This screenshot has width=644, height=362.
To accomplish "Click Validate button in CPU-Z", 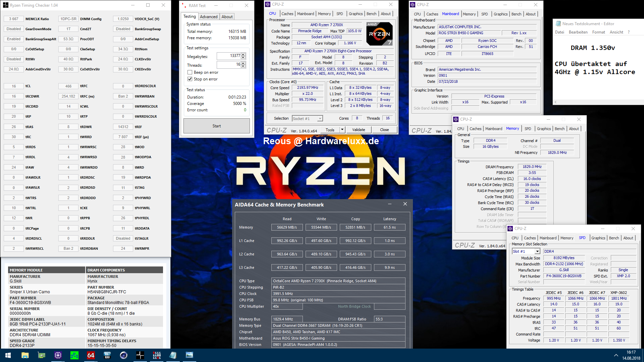I will coord(359,130).
